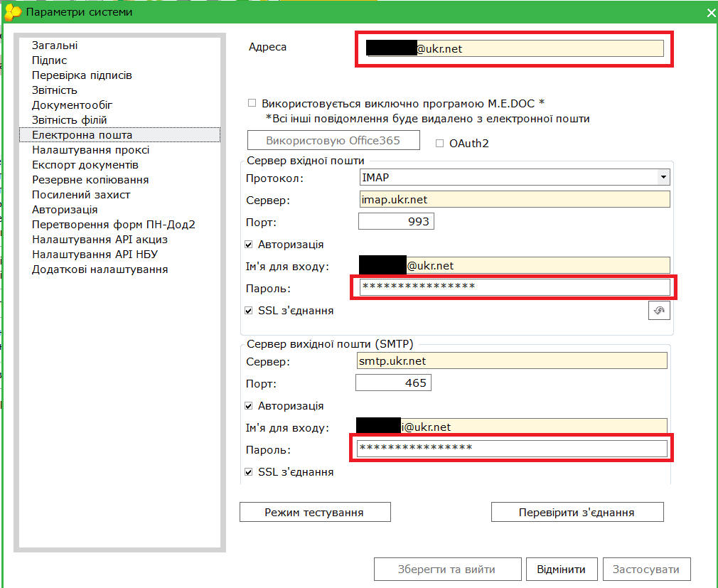Screen dimensions: 718x588
Task: Select Додаткові налаштування item
Action: point(100,269)
